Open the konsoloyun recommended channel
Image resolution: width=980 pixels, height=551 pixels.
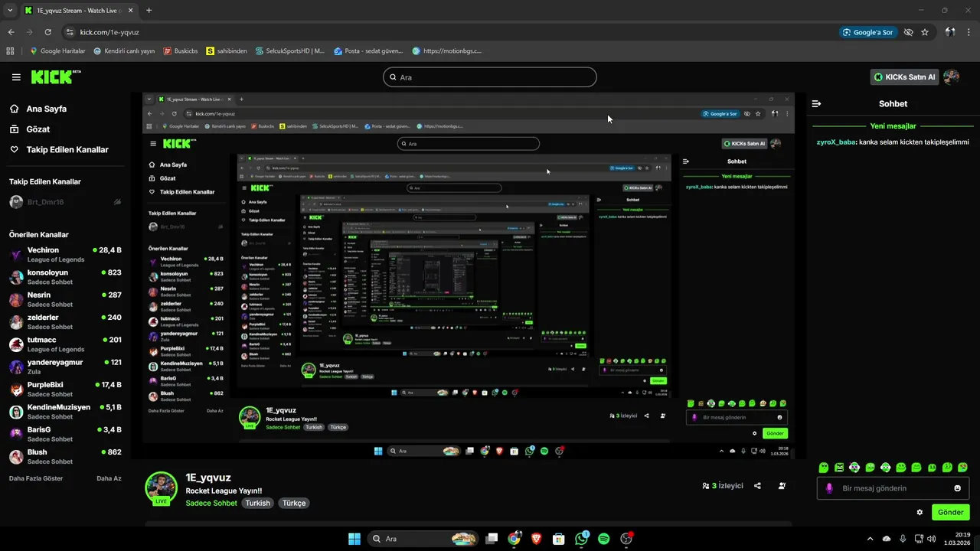coord(65,277)
